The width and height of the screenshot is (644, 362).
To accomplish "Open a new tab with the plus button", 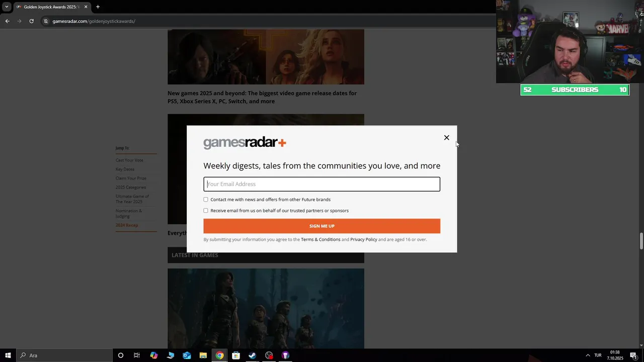I will pyautogui.click(x=98, y=7).
